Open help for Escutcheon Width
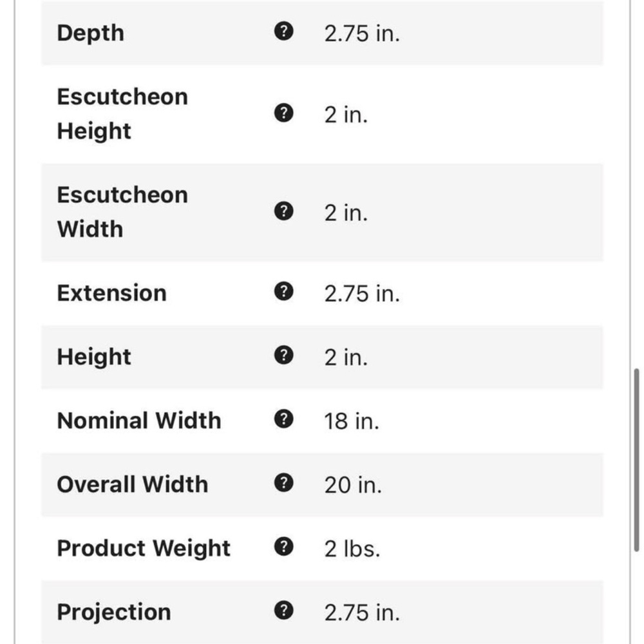Screen dimensions: 644x644 click(283, 211)
